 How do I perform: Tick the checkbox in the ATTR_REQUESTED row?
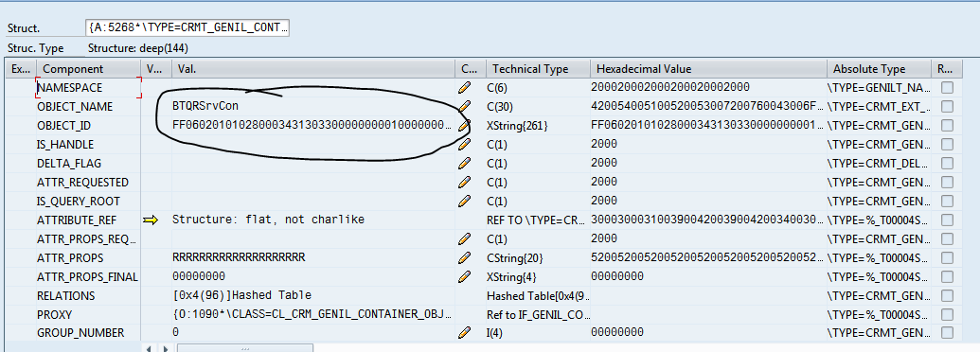click(x=947, y=183)
